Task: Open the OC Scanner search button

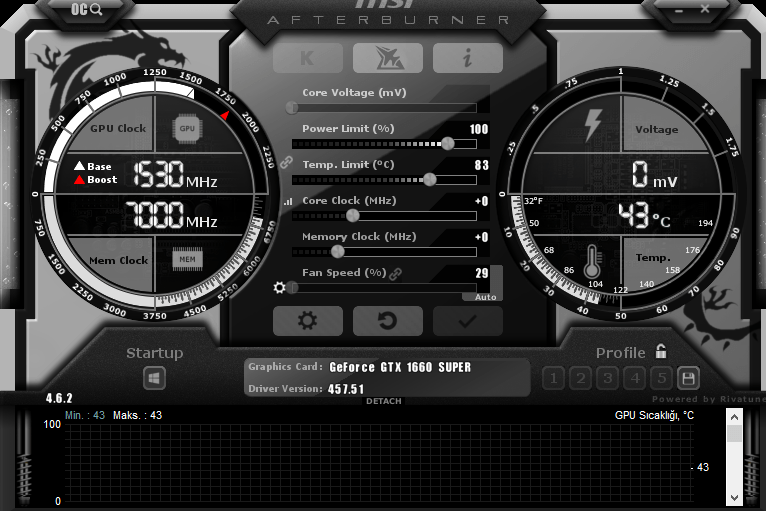Action: 86,10
